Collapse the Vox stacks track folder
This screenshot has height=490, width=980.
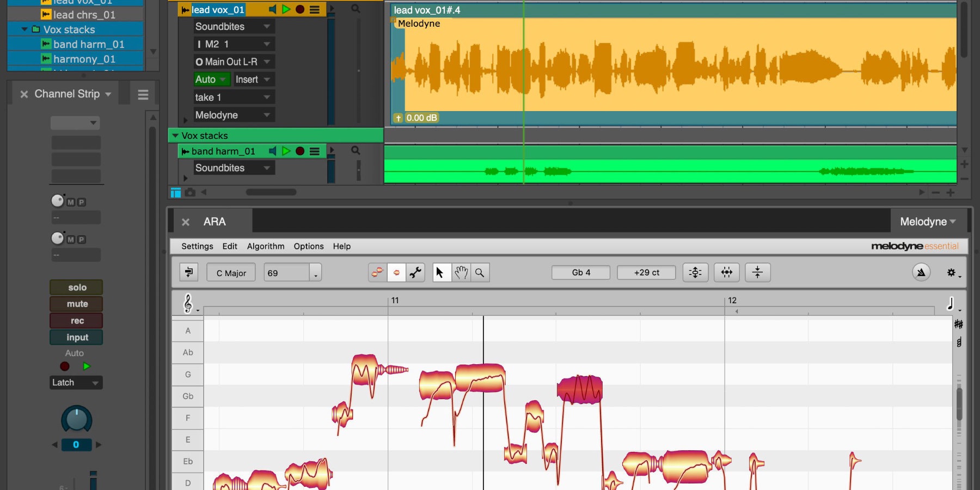click(175, 136)
